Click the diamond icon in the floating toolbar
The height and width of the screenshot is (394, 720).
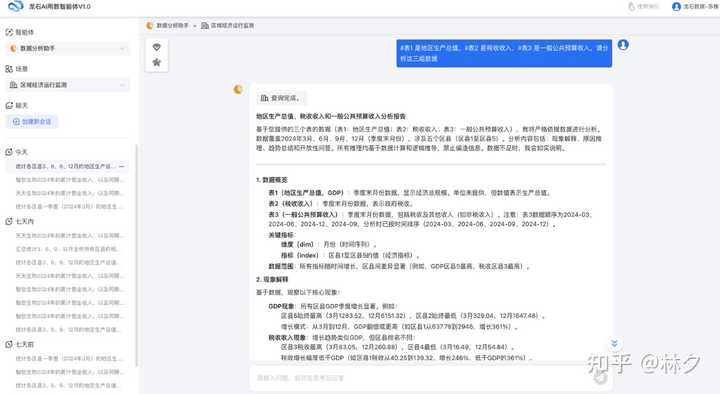point(157,47)
